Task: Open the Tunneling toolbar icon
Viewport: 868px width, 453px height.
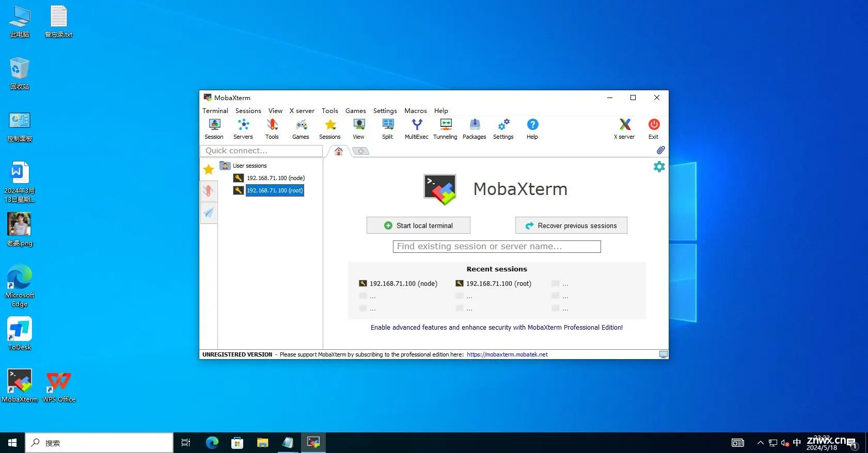Action: tap(445, 129)
